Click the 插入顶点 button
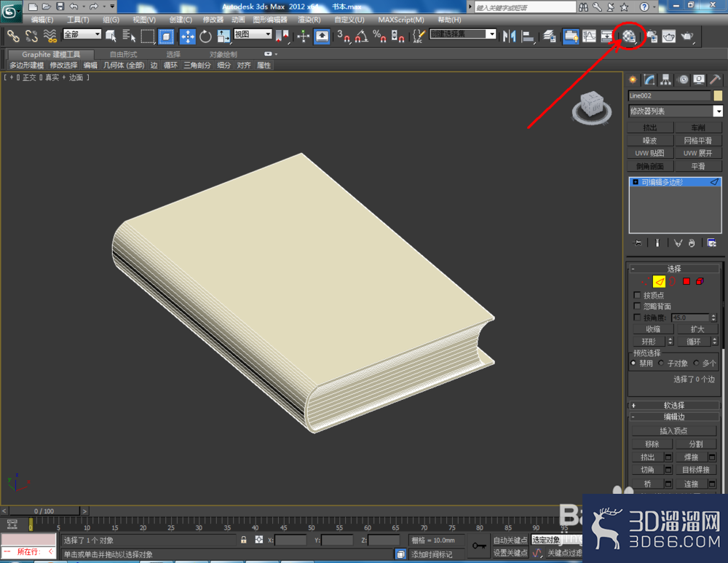Image resolution: width=728 pixels, height=563 pixels. coord(673,430)
